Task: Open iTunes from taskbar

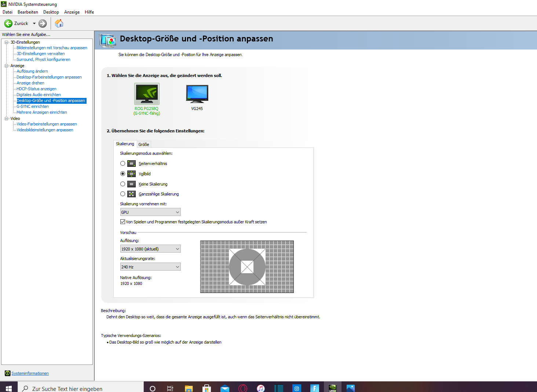Action: tap(260, 388)
